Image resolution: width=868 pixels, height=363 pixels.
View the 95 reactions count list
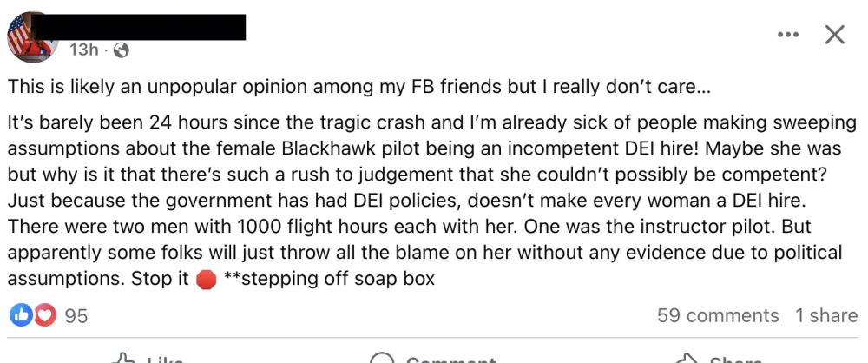tap(76, 316)
